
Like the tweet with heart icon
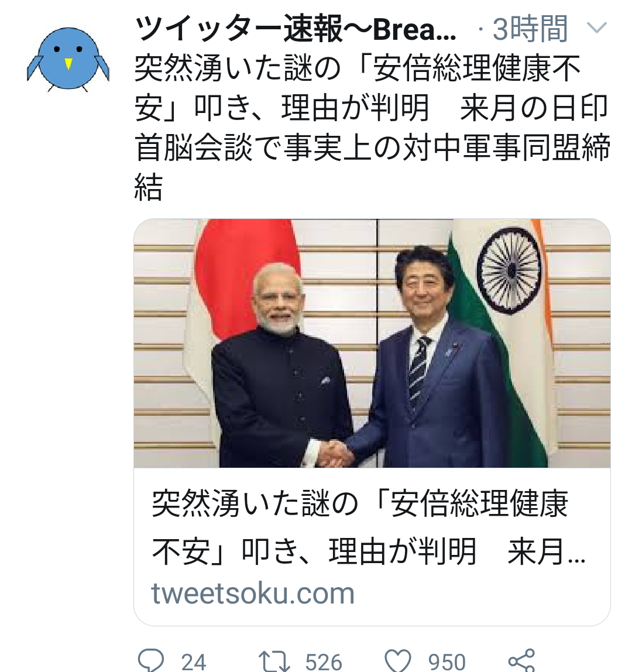click(397, 661)
